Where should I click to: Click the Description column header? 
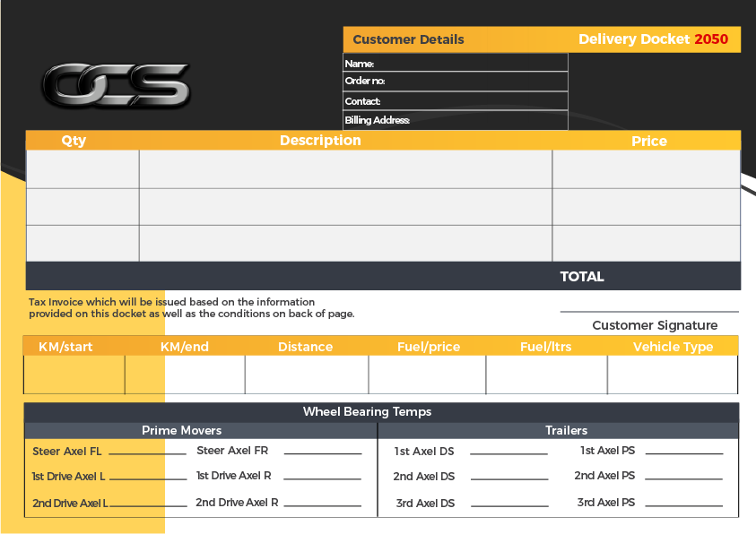[320, 141]
